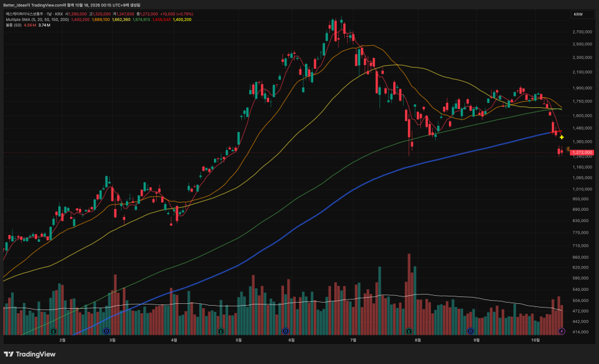
Task: Click the 4월 label on the time axis
Action: (x=174, y=340)
